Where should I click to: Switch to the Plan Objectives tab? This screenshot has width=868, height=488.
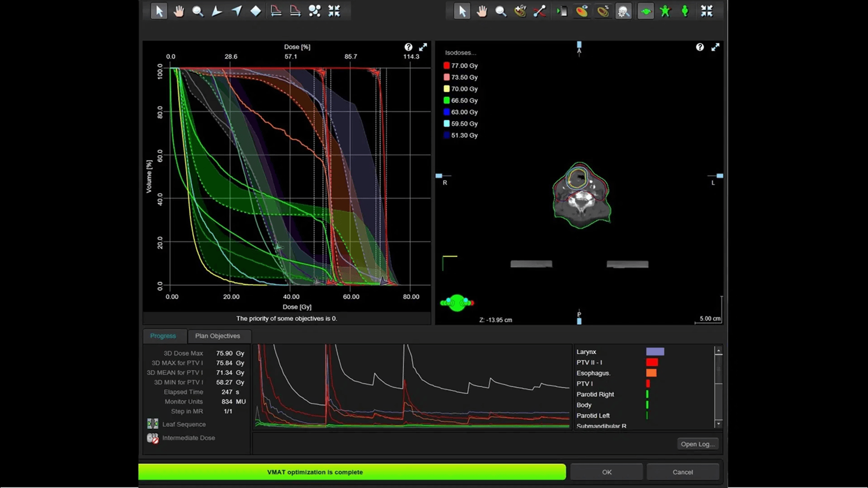pyautogui.click(x=217, y=336)
